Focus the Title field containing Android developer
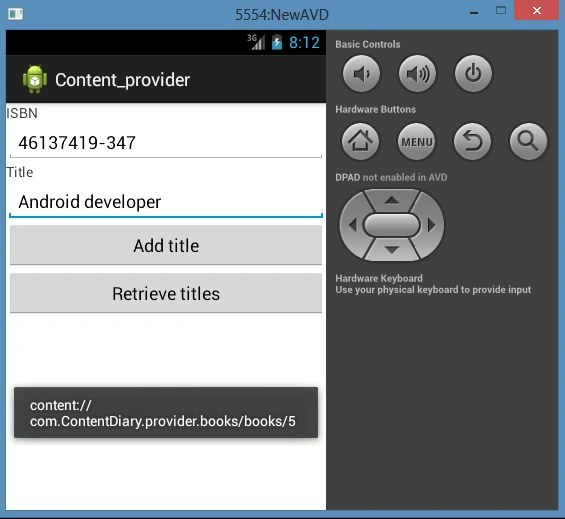This screenshot has width=565, height=519. [166, 202]
